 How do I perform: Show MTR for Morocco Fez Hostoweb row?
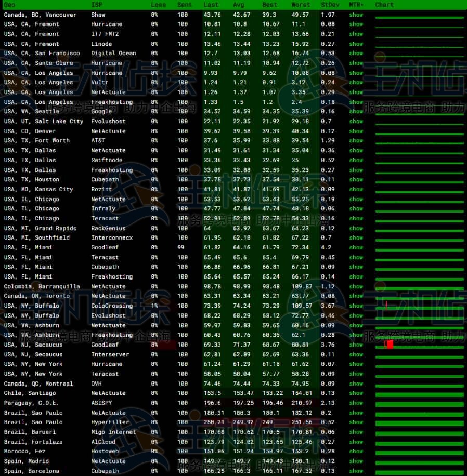356,451
